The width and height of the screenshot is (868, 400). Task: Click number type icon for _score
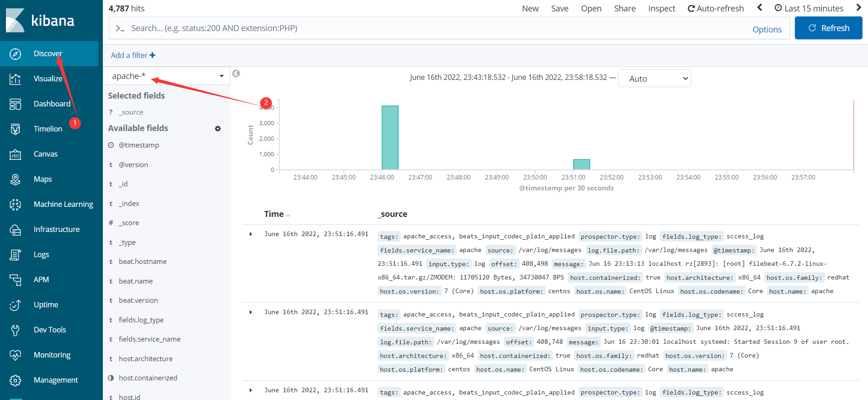point(111,223)
